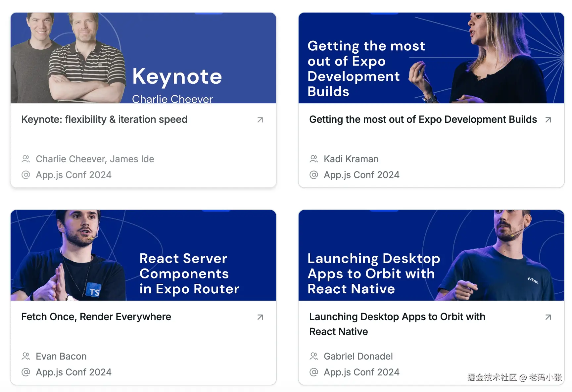Open the Fetch Once, Render Everywhere talk
Image resolution: width=572 pixels, height=392 pixels.
pos(96,317)
